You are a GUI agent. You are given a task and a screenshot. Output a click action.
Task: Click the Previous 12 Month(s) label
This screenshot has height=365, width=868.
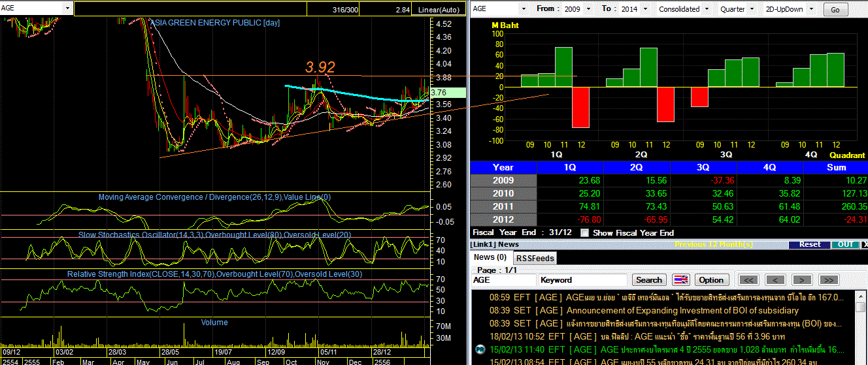714,244
